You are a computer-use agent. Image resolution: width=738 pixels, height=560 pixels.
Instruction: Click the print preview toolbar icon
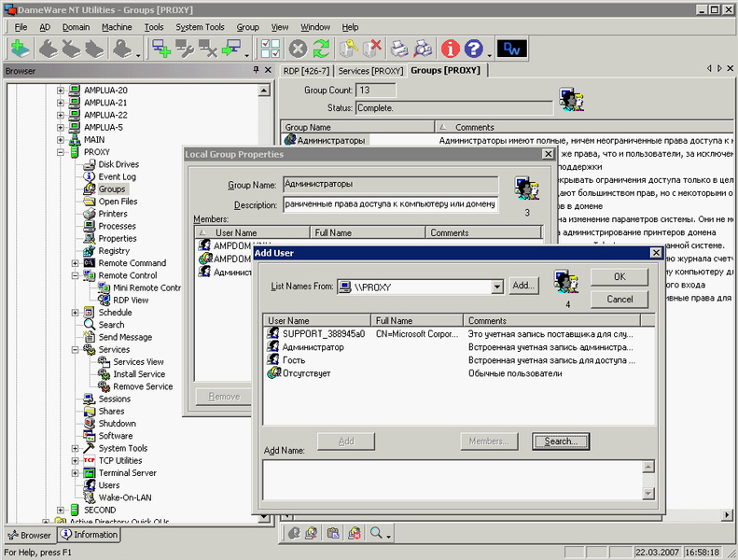coord(424,49)
